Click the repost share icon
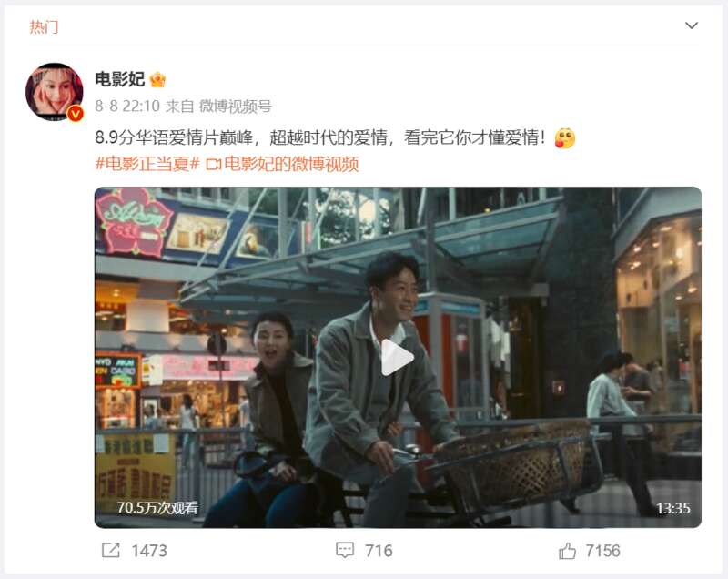 (110, 551)
